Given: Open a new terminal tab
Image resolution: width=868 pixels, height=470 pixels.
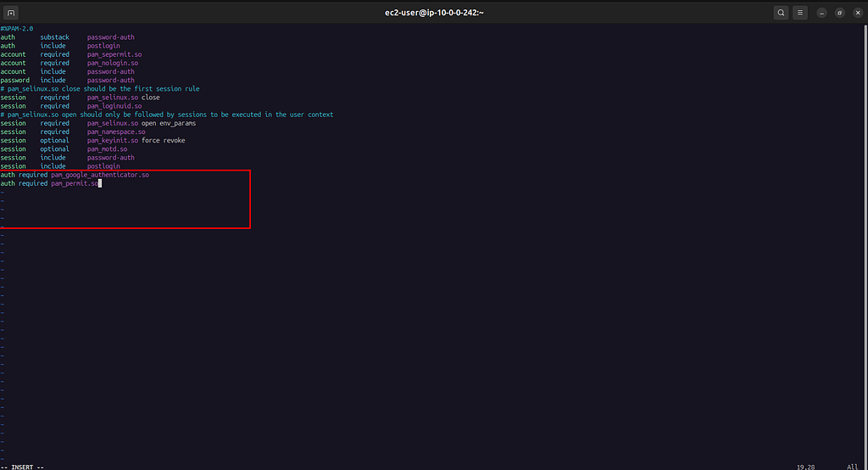Looking at the screenshot, I should coord(11,13).
